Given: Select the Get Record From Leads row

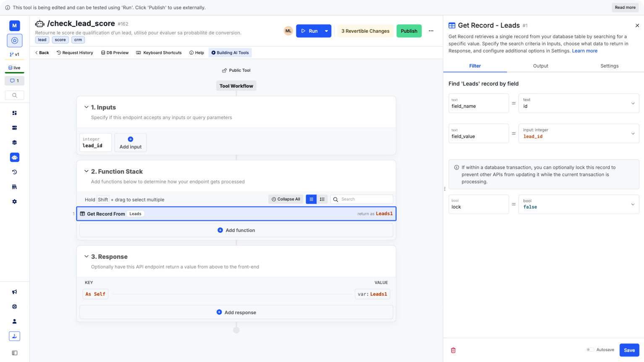Looking at the screenshot, I should 236,214.
